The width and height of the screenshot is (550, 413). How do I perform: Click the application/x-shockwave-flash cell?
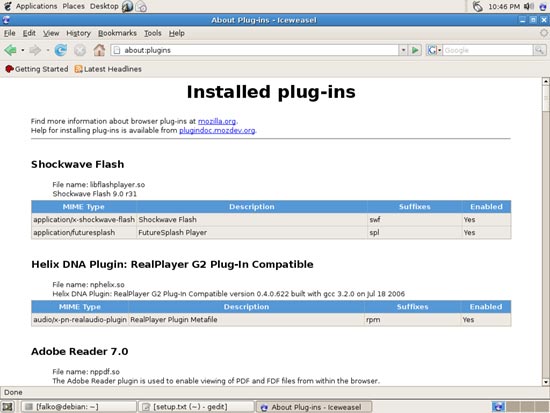[x=84, y=220]
